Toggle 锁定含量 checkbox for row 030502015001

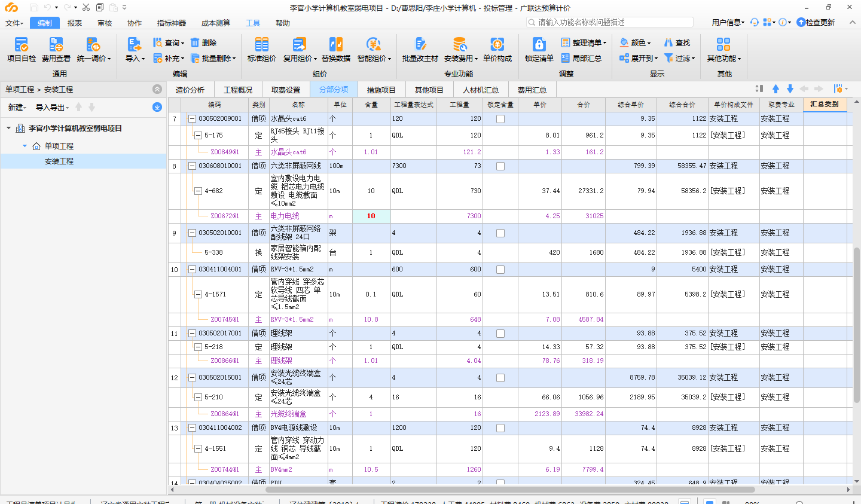click(500, 378)
